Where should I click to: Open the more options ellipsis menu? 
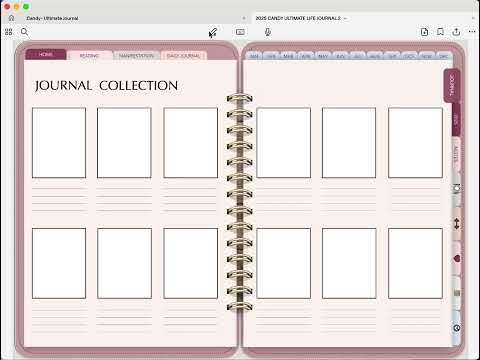(472, 32)
